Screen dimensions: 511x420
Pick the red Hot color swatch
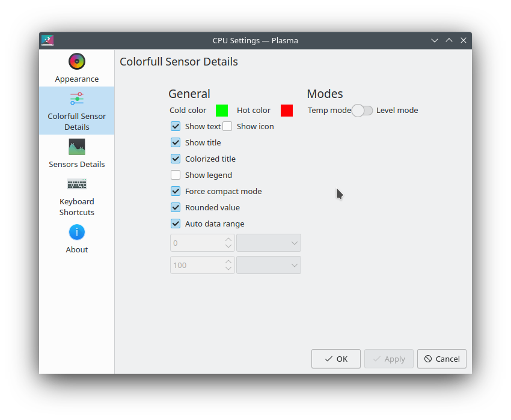click(x=286, y=111)
